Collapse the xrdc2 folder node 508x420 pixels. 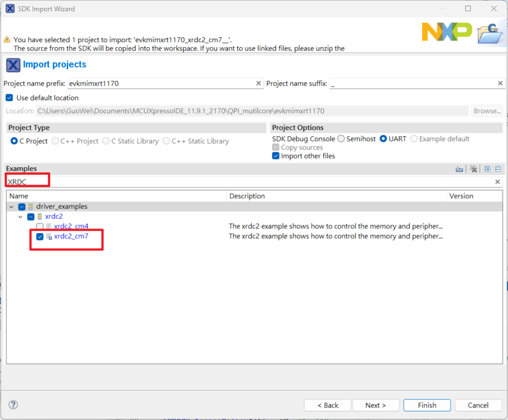(x=21, y=217)
